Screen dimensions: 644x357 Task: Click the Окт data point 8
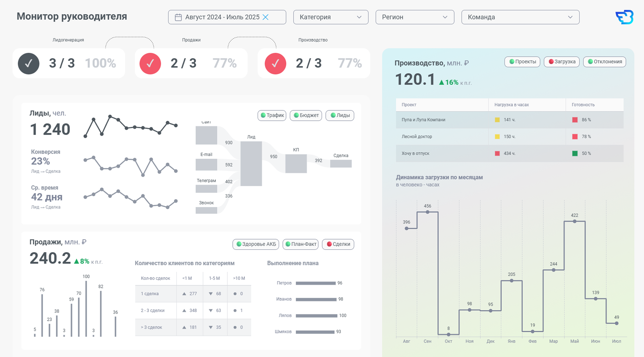tap(448, 335)
